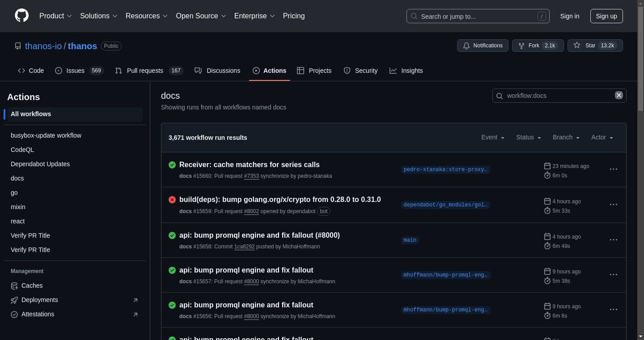Screen dimensions: 644x340
Task: Open the Status filter dropdown
Action: [x=529, y=138]
